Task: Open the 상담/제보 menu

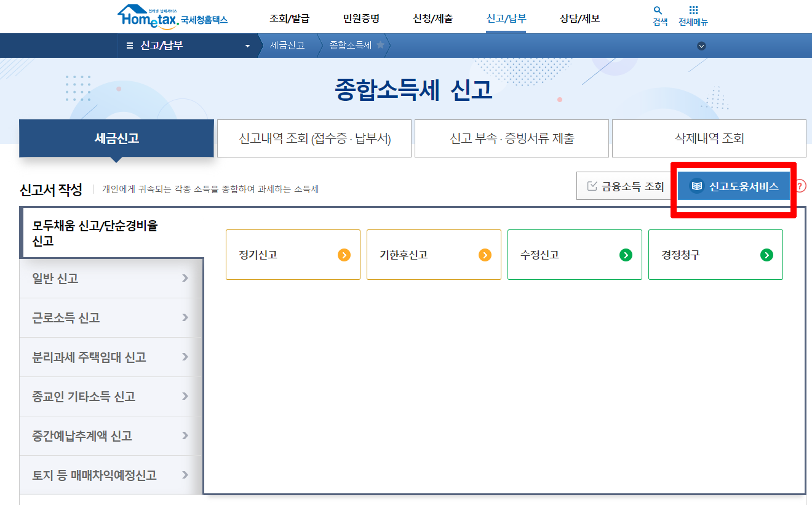Action: pyautogui.click(x=579, y=18)
